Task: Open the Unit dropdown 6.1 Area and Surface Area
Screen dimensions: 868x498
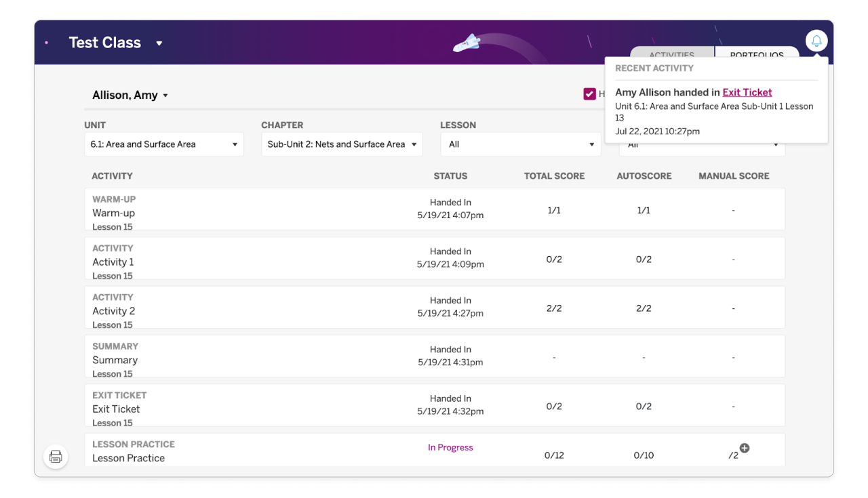Action: [x=164, y=144]
